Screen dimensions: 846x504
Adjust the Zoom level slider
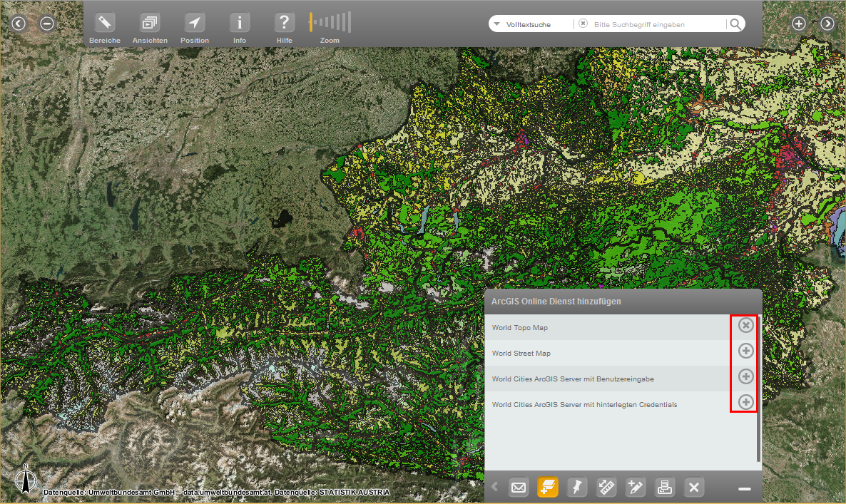(x=330, y=21)
